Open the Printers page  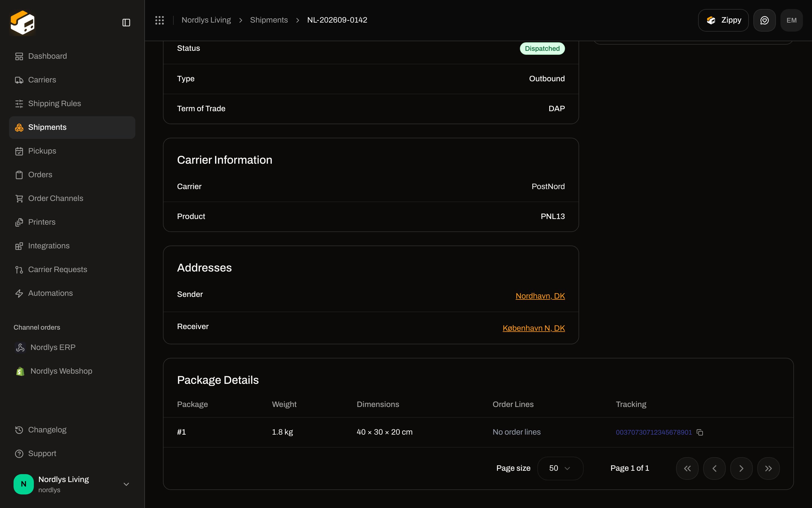pyautogui.click(x=72, y=222)
